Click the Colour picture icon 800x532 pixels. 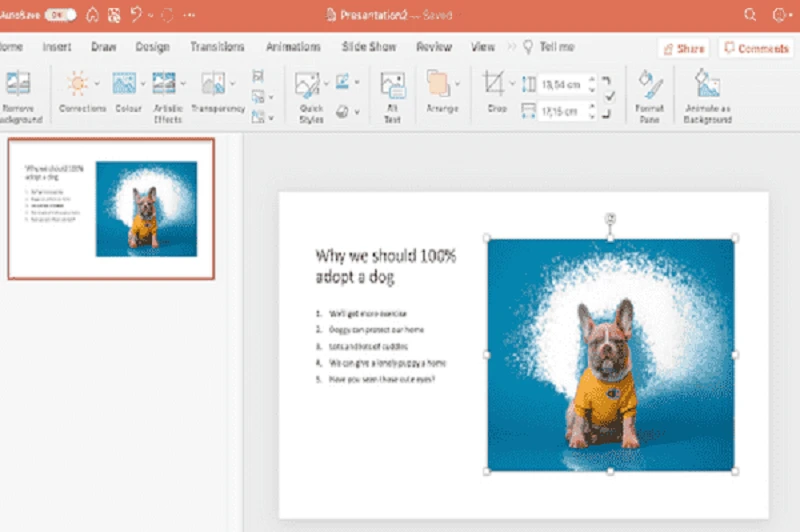pos(124,83)
